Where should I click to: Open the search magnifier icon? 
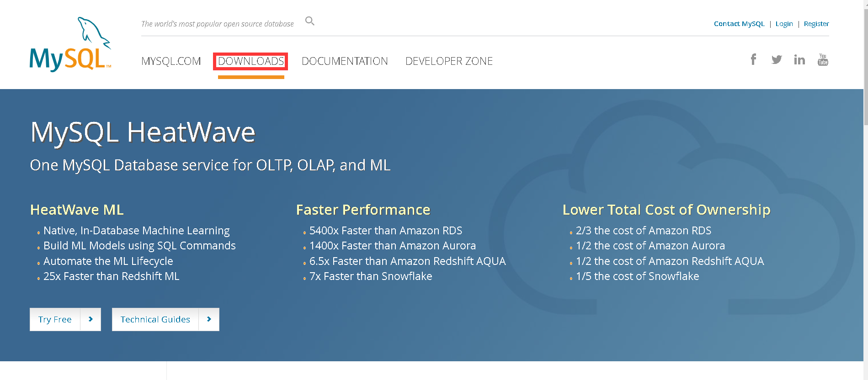click(309, 21)
